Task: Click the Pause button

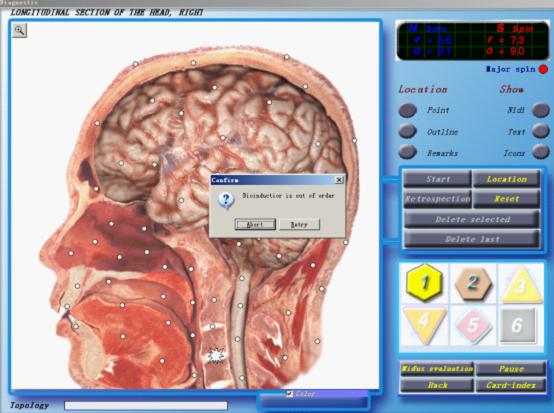Action: click(511, 368)
